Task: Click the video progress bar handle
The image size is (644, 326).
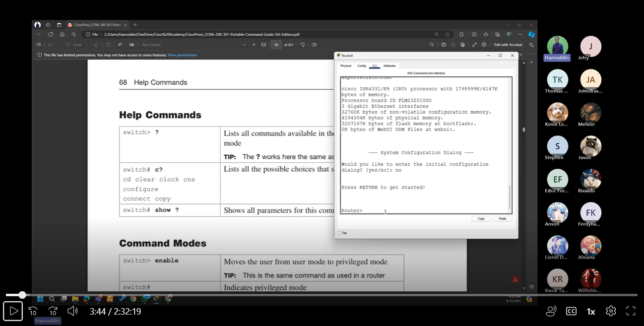Action: click(22, 295)
